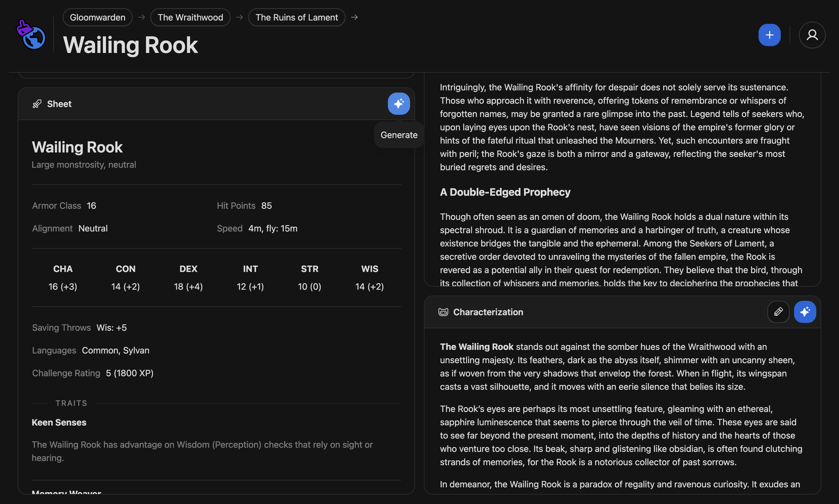Click the Generate tooltip label
The width and height of the screenshot is (839, 504).
click(399, 135)
